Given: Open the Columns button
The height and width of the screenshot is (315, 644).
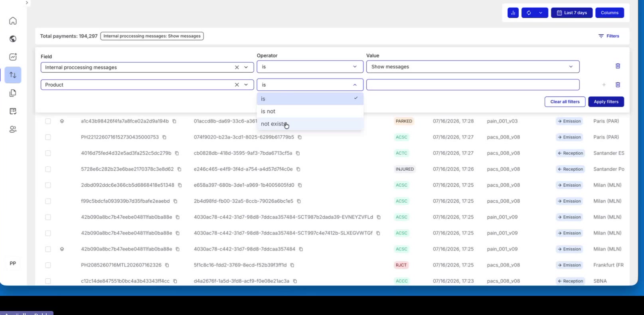Looking at the screenshot, I should (x=609, y=13).
